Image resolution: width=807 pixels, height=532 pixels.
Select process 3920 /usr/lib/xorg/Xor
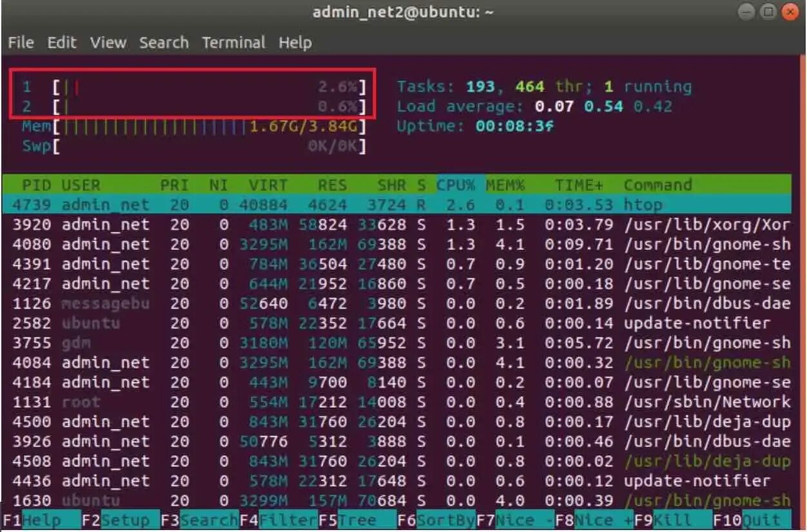pyautogui.click(x=396, y=225)
